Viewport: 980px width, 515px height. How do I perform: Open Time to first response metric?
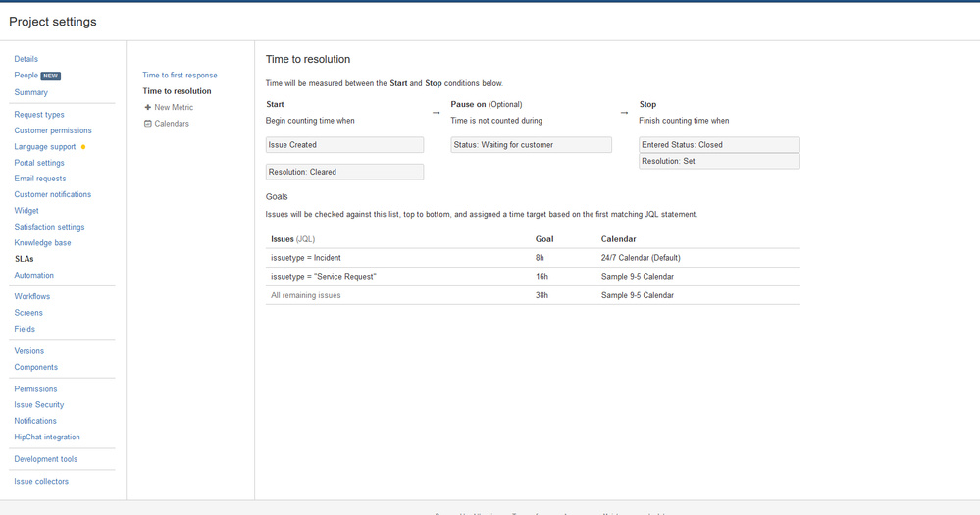point(180,75)
